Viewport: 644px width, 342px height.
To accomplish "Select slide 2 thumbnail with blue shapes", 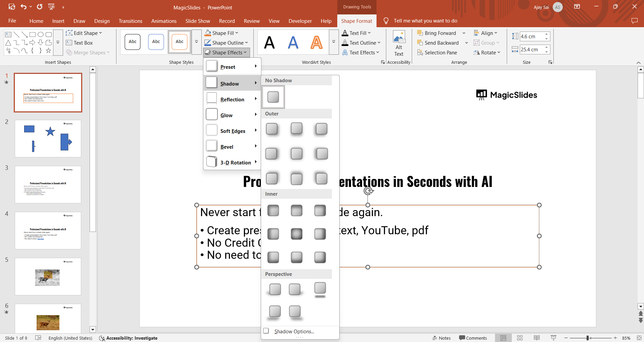I will coord(48,138).
